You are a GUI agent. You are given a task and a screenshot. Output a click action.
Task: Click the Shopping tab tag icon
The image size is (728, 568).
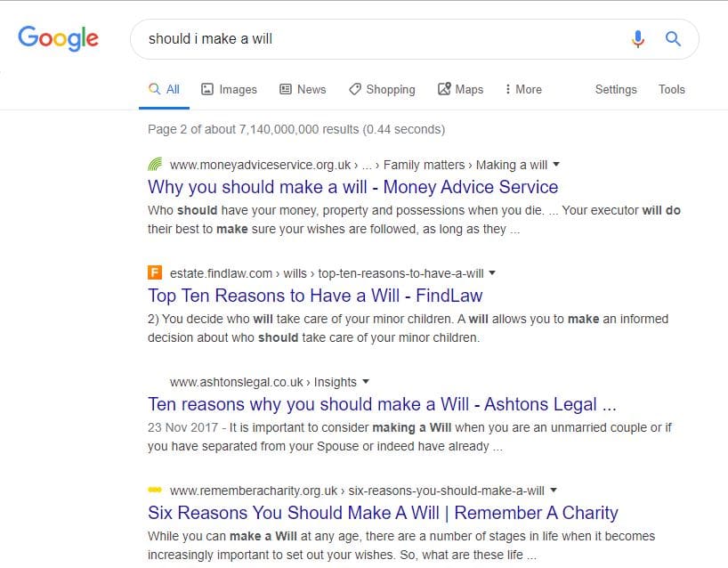click(x=355, y=89)
